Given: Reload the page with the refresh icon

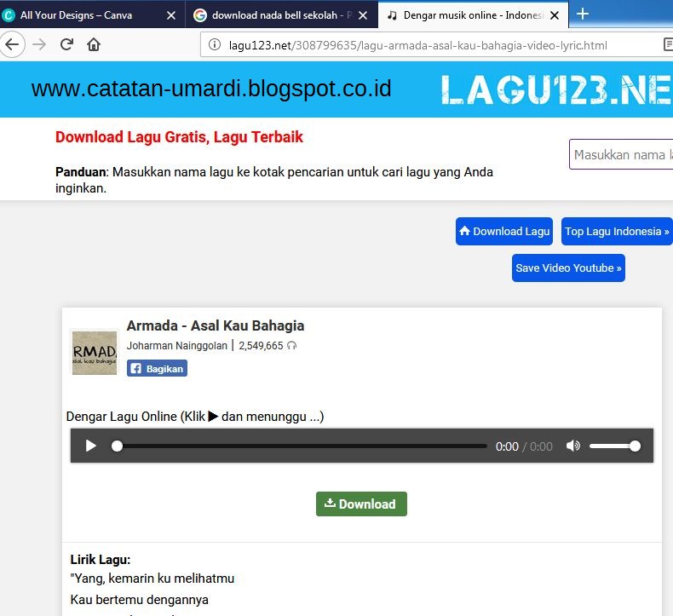Looking at the screenshot, I should click(x=66, y=44).
